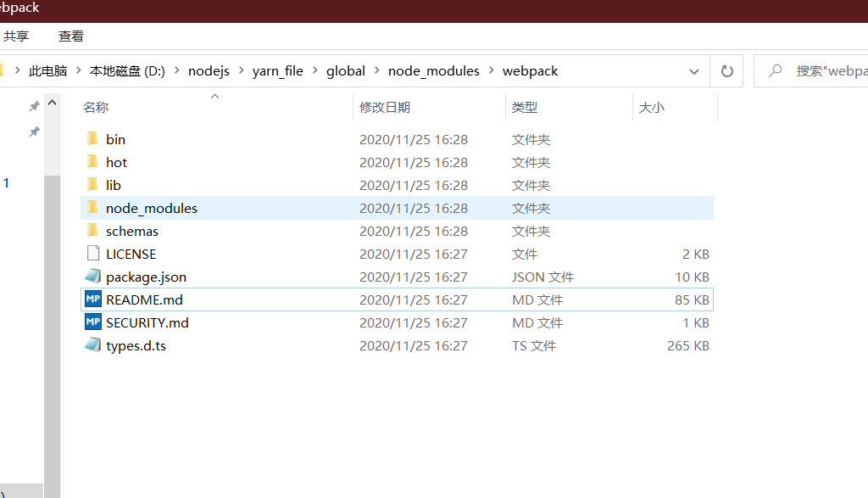Viewport: 868px width, 498px height.
Task: Sort by 修改日期 column header
Action: 385,108
